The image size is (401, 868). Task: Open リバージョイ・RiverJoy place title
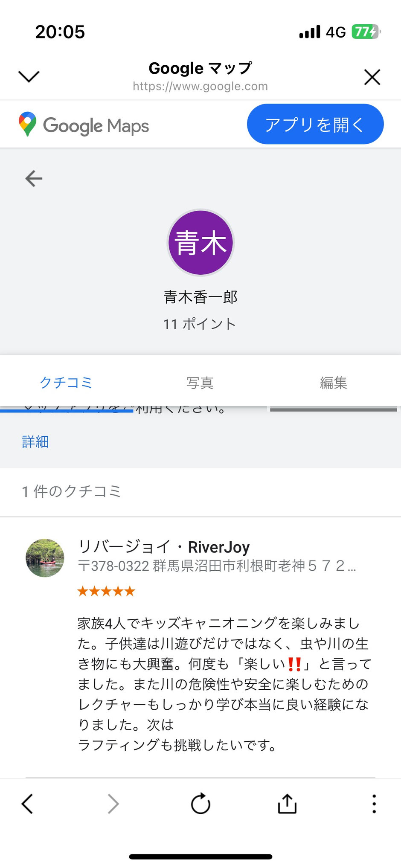(163, 546)
